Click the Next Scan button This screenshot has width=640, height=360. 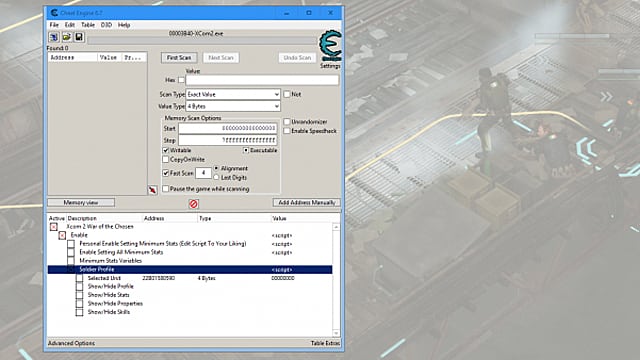[221, 58]
